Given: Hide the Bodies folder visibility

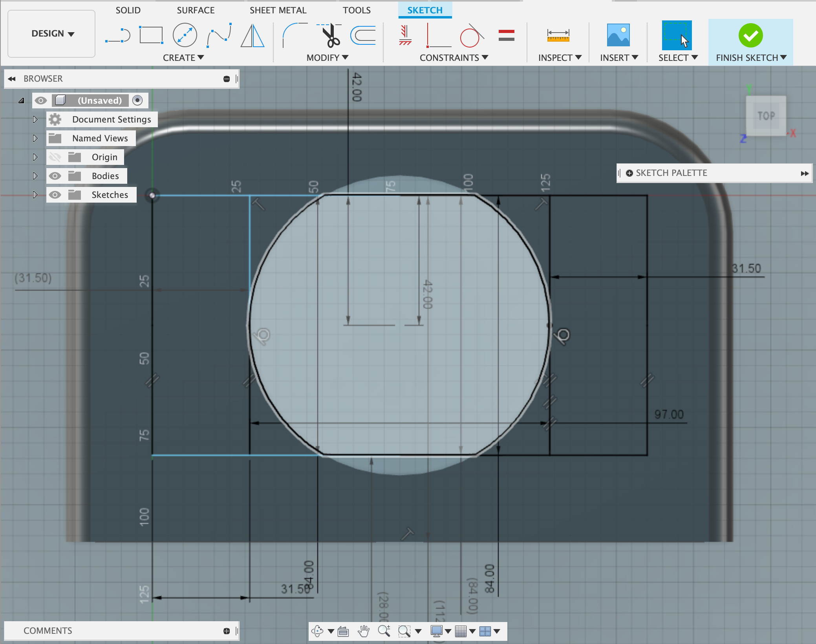Looking at the screenshot, I should [55, 176].
